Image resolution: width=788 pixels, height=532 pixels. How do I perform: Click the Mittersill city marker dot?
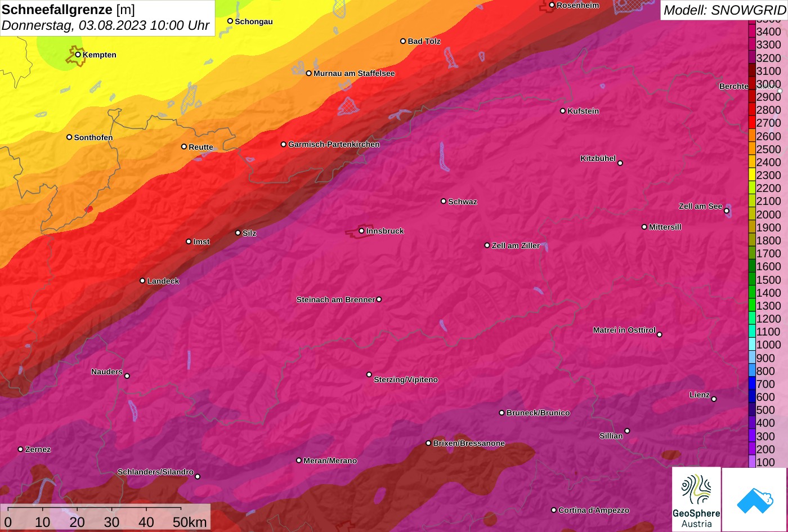(644, 227)
